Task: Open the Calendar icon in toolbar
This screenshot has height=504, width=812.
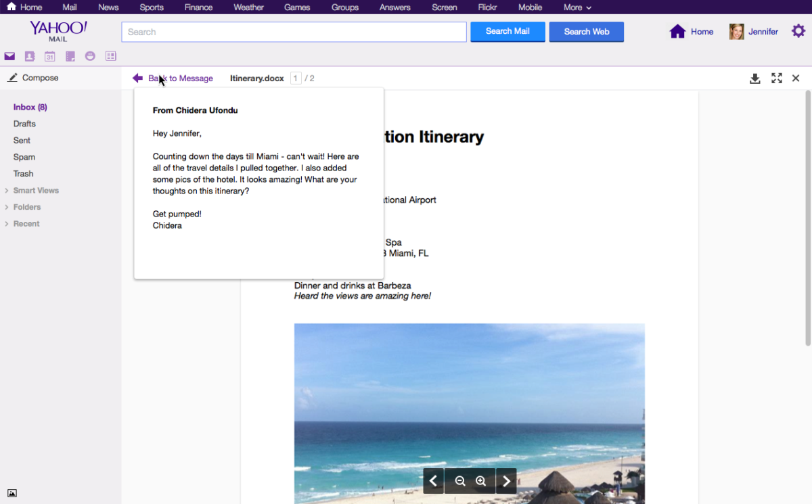Action: [x=50, y=56]
